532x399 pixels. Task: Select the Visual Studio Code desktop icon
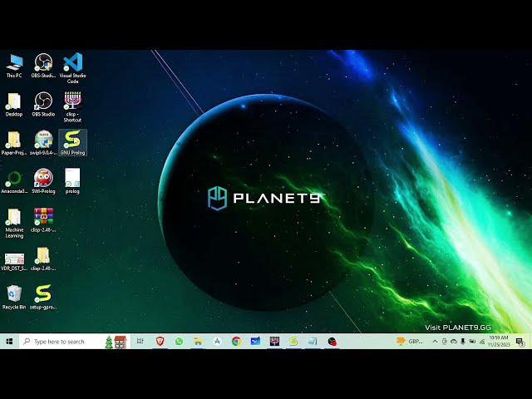click(x=72, y=68)
